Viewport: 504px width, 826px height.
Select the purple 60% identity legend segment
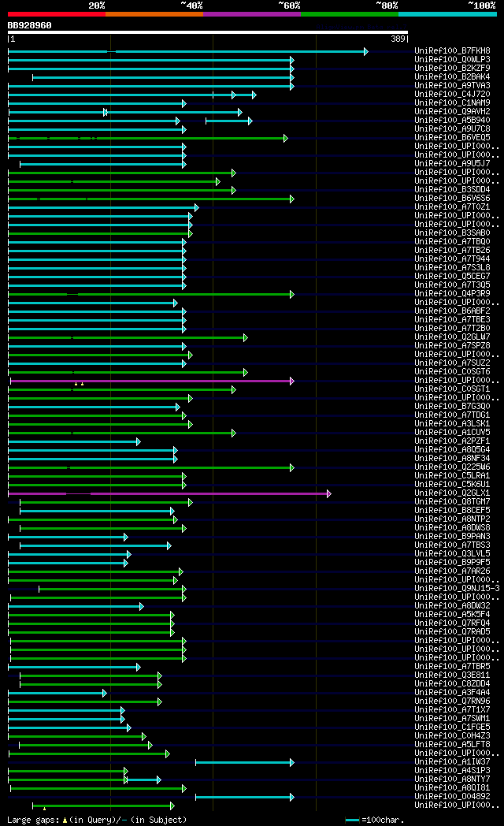252,14
